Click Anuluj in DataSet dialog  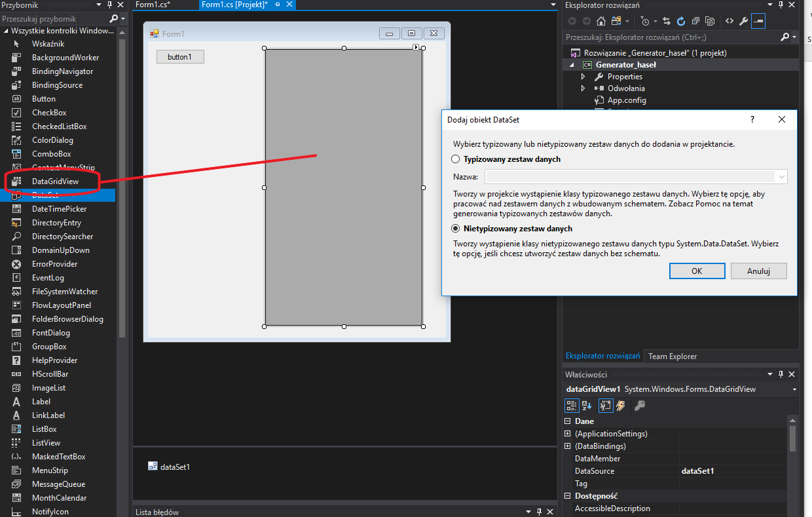click(758, 271)
